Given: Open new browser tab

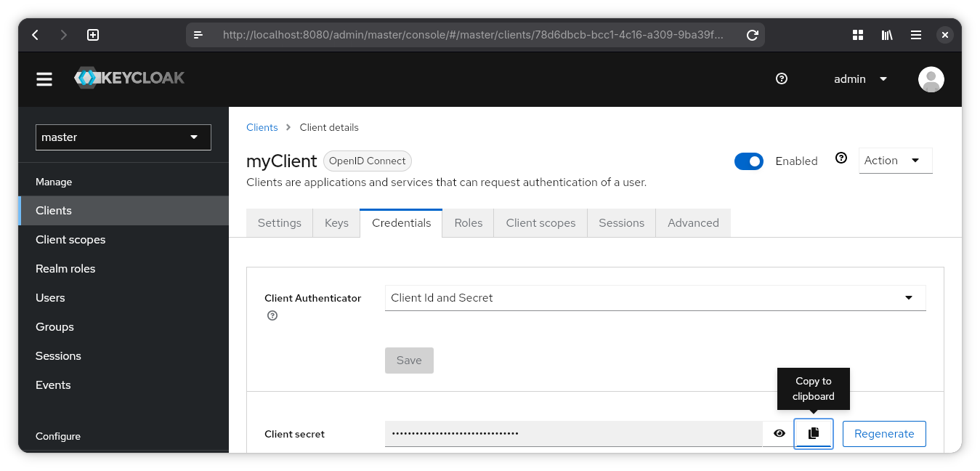Looking at the screenshot, I should (x=93, y=35).
